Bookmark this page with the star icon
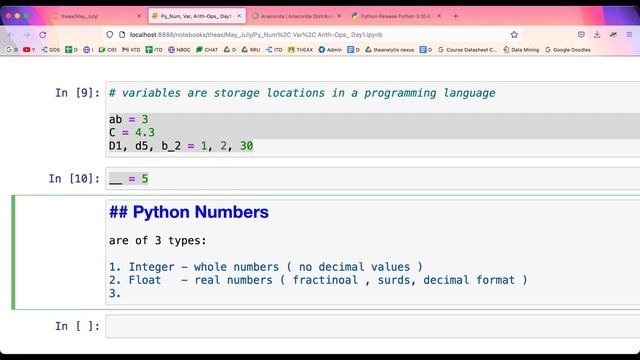 click(514, 35)
